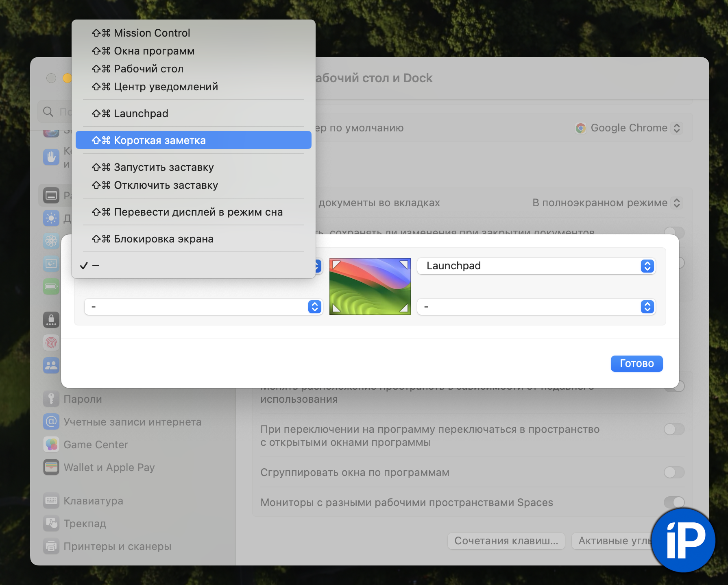This screenshot has width=728, height=585.
Task: Choose 'Короткая заметка' from the menu
Action: (194, 140)
